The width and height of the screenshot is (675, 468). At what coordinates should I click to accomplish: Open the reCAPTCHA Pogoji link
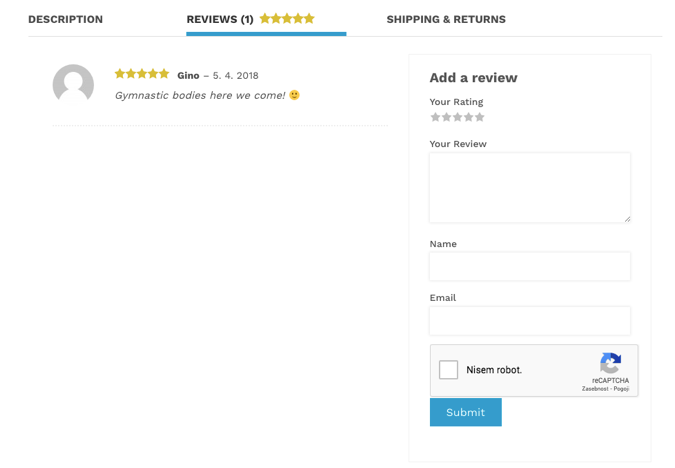tap(622, 389)
